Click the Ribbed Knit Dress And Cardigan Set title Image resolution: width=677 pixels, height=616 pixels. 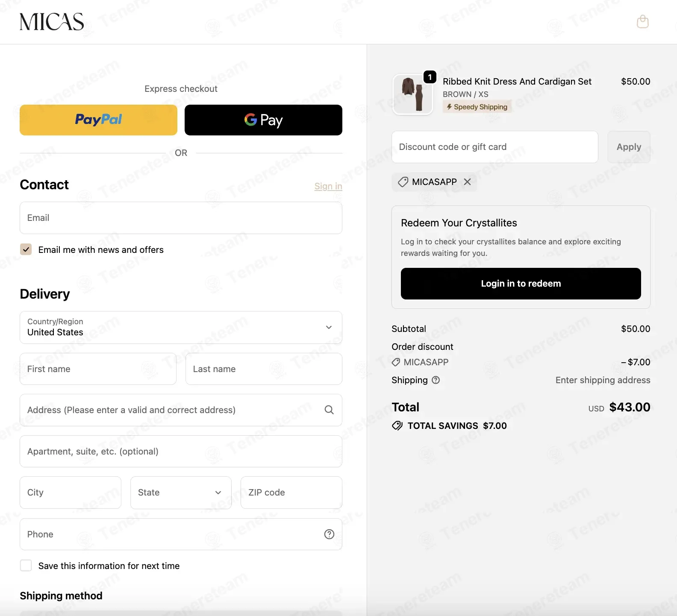pyautogui.click(x=517, y=82)
